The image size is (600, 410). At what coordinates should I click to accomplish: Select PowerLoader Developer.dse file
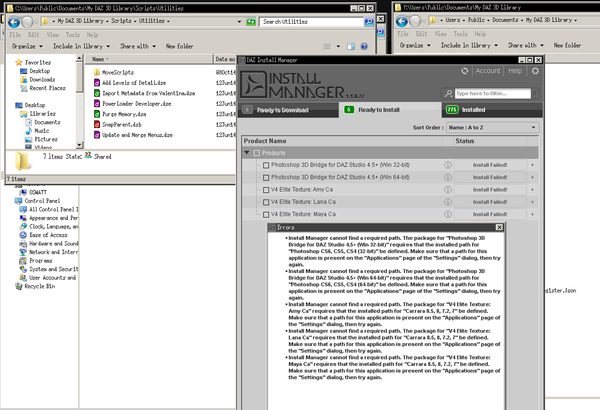(137, 104)
